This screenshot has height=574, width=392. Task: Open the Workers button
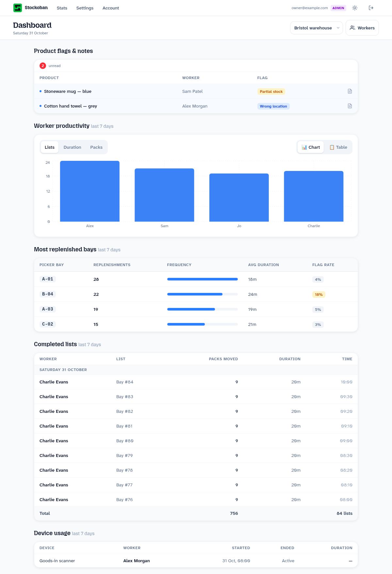362,28
